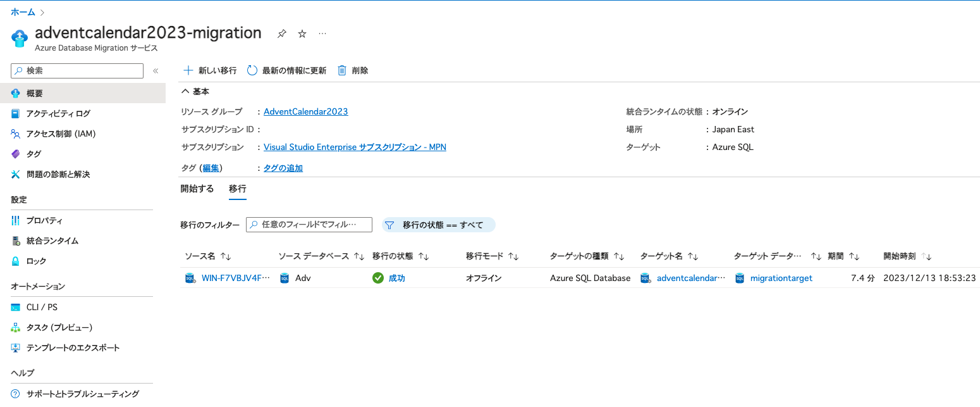Collapse the left sidebar with the chevron

tap(155, 71)
